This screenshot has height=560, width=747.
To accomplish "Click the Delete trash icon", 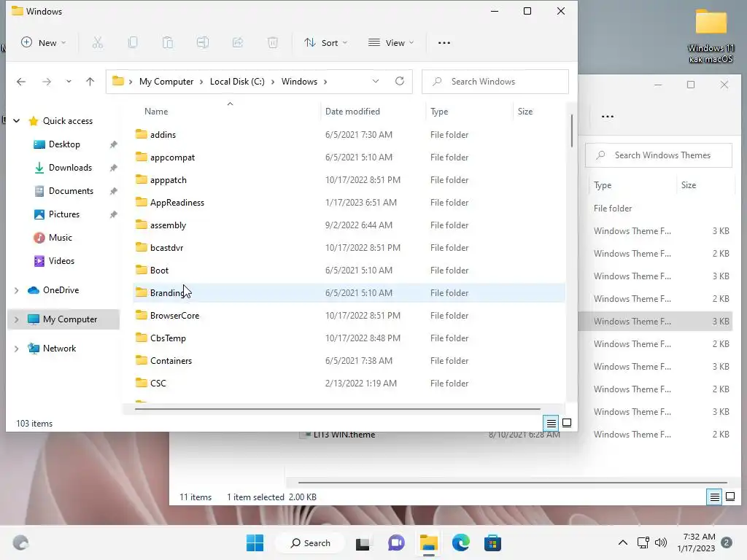I will tap(273, 43).
